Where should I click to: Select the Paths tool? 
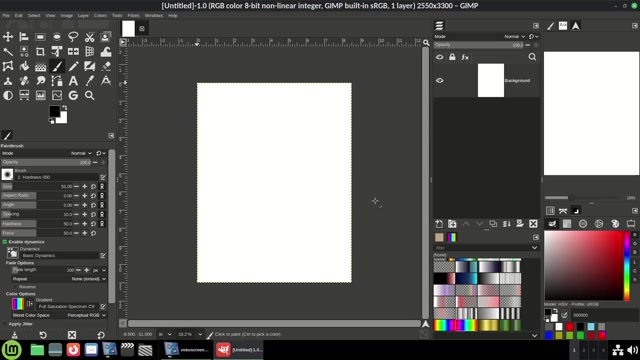(57, 81)
